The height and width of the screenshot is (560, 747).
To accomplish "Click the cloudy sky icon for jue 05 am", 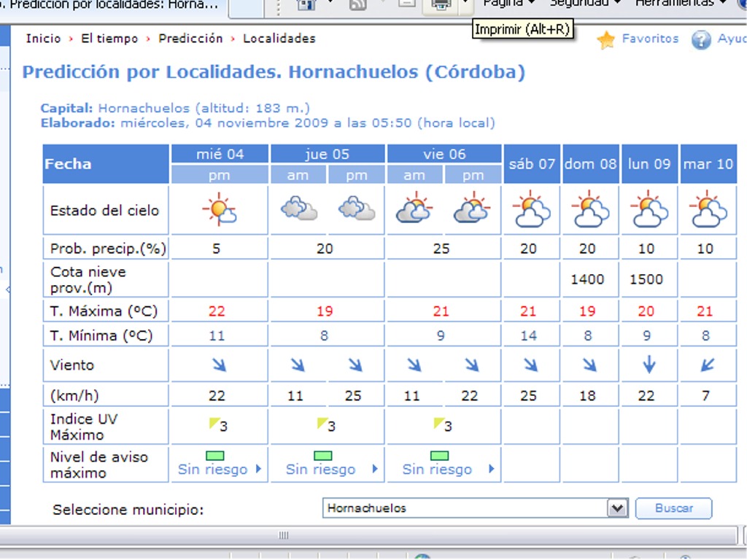I will click(x=298, y=210).
